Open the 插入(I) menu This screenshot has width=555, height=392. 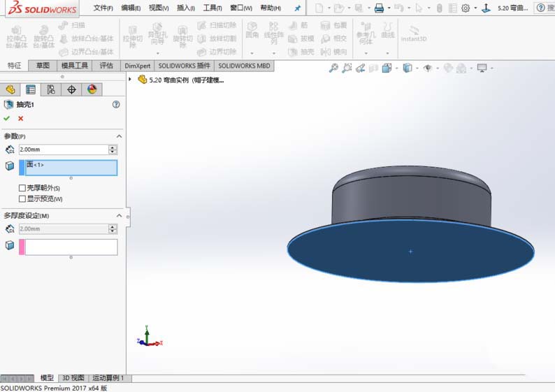[x=186, y=8]
